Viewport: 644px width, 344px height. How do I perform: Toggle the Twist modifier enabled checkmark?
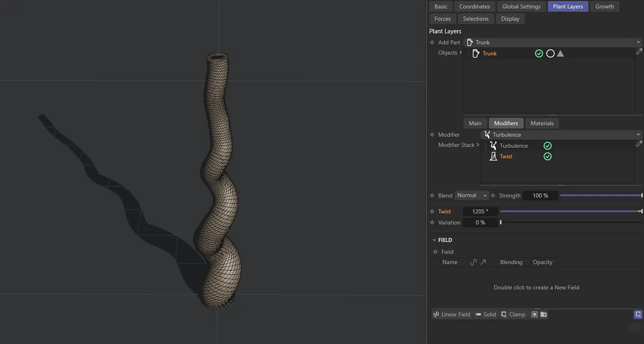coord(547,156)
